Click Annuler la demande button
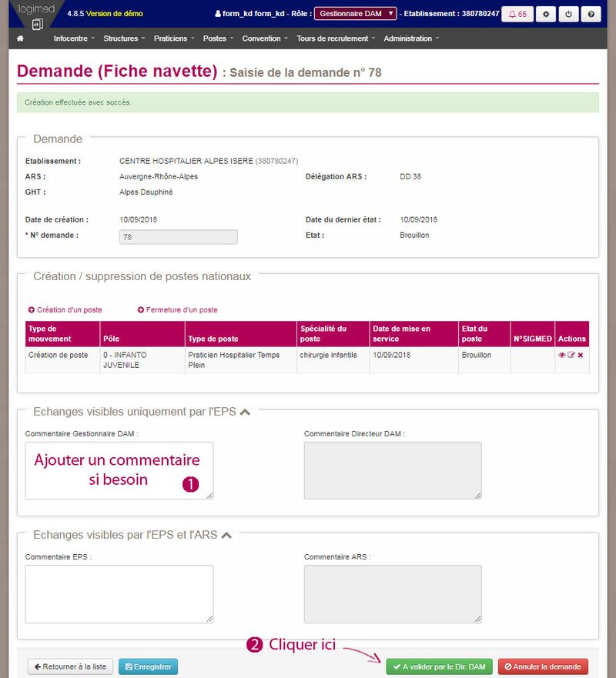Image resolution: width=616 pixels, height=678 pixels. coord(543,666)
